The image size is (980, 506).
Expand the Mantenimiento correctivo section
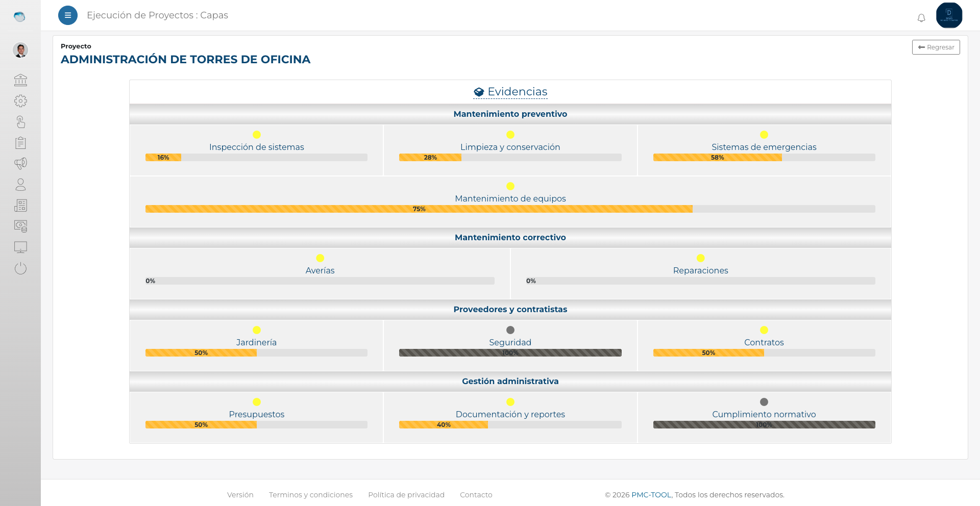coord(510,237)
